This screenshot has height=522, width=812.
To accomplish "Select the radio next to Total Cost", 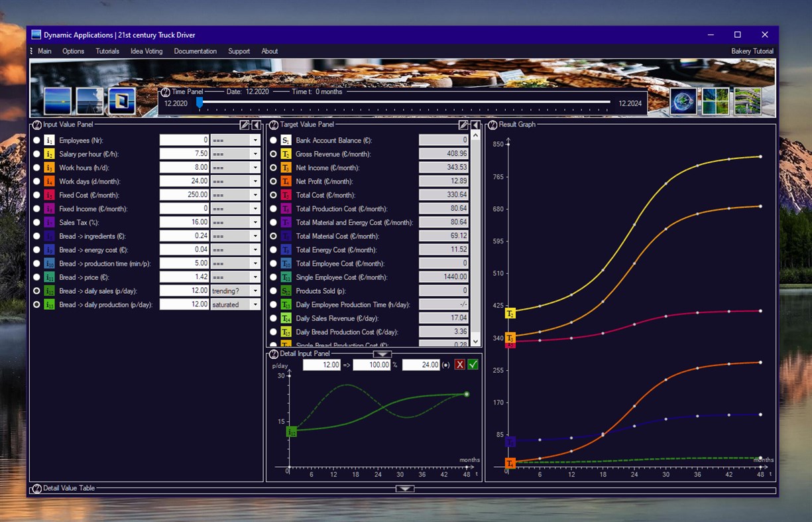I will point(272,195).
